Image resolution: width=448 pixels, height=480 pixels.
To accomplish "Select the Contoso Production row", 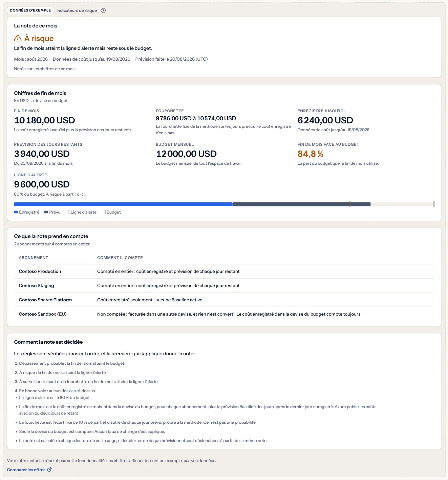I will 224,272.
